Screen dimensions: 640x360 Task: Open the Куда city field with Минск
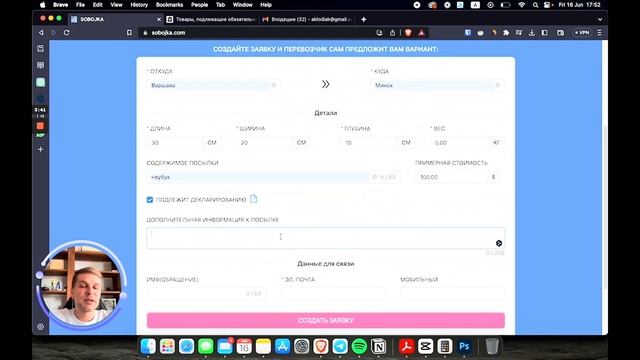click(438, 85)
